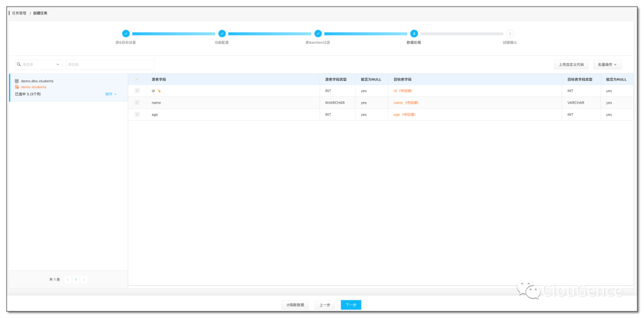The height and width of the screenshot is (318, 644).
Task: Click the orange target table icon beside demo.students
Action: (17, 87)
